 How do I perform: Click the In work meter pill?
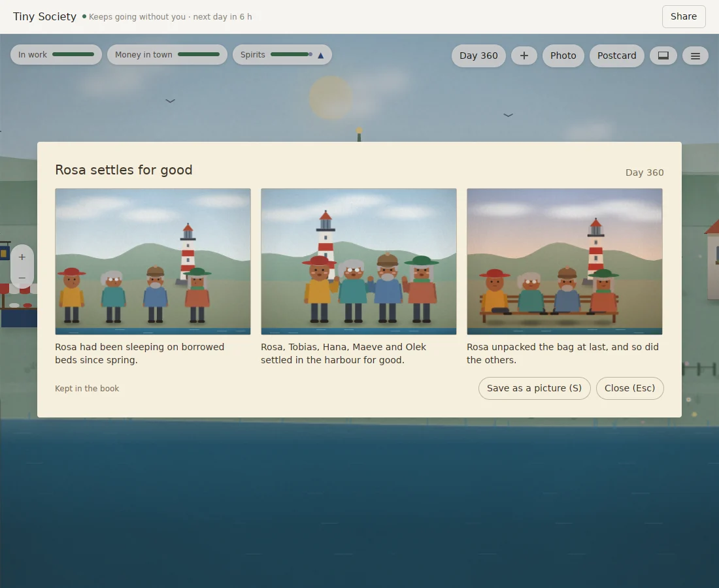coord(56,54)
